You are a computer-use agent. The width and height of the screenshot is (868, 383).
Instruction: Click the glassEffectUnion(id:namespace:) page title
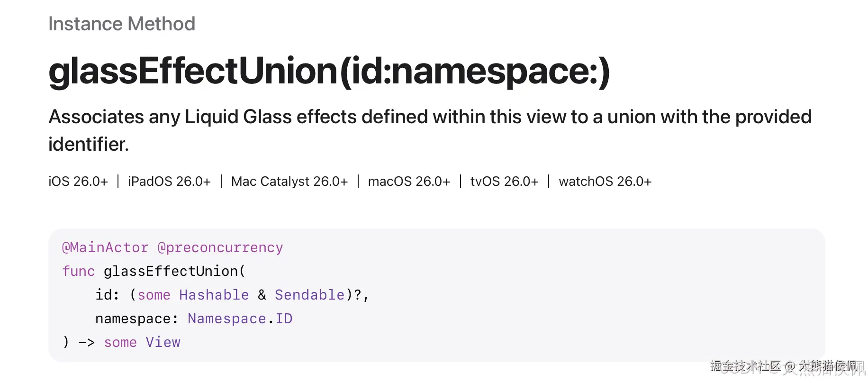[329, 71]
